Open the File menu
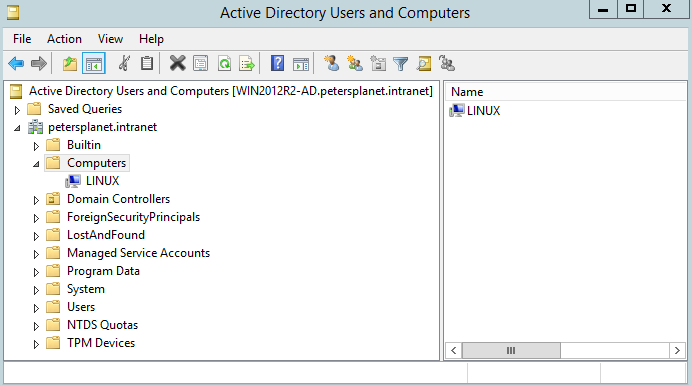 22,39
